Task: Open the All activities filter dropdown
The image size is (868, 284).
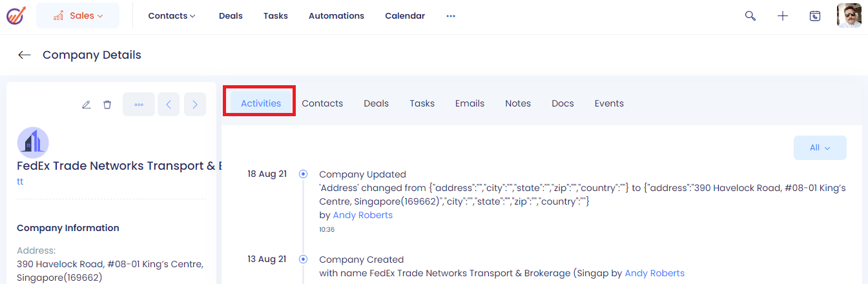Action: tap(820, 148)
